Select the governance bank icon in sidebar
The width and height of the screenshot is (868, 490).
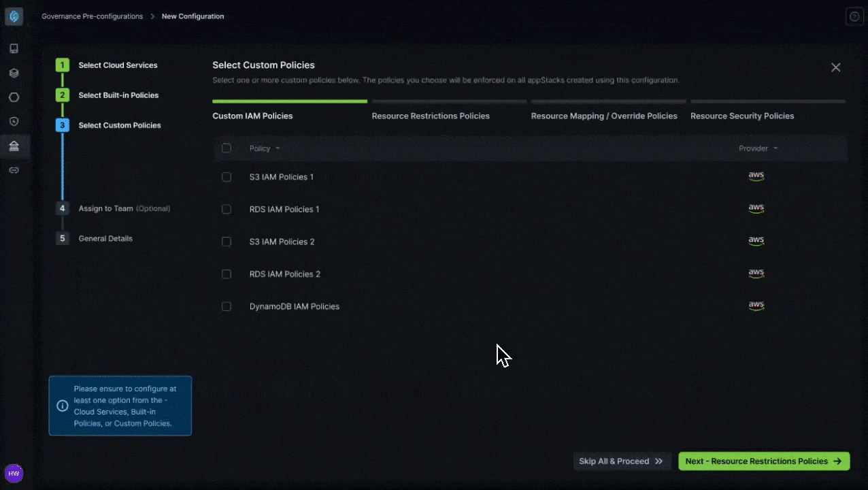[14, 146]
